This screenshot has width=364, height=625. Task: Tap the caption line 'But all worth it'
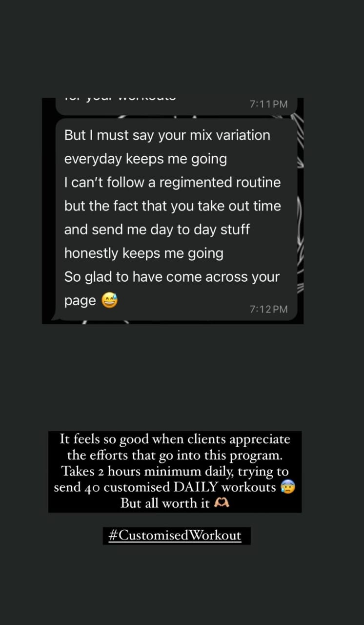[x=165, y=503]
